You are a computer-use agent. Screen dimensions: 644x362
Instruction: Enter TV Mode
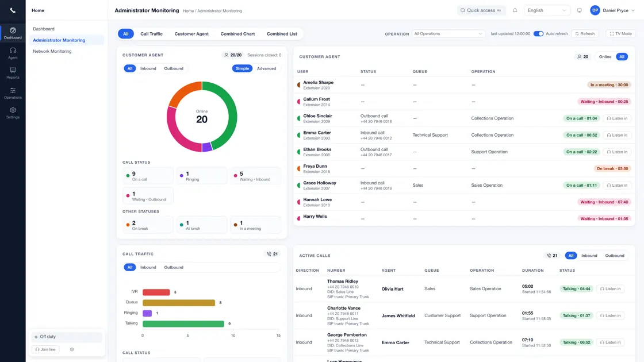click(620, 34)
